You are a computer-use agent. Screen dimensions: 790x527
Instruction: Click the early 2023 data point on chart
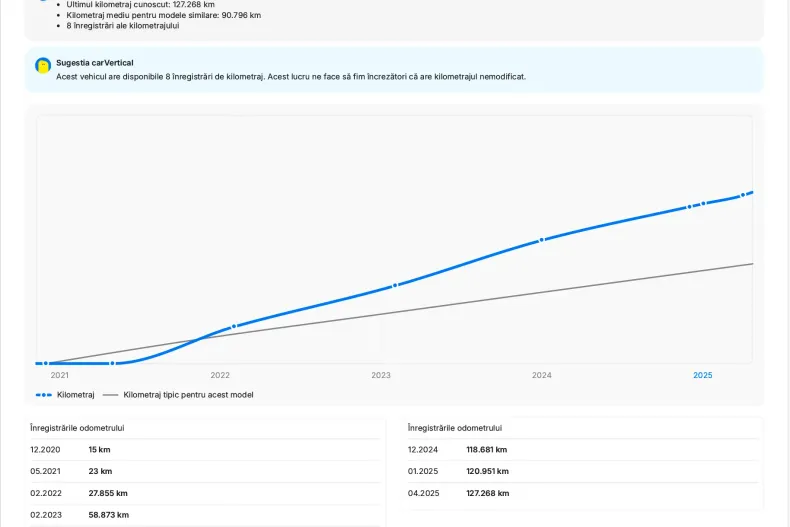point(395,285)
